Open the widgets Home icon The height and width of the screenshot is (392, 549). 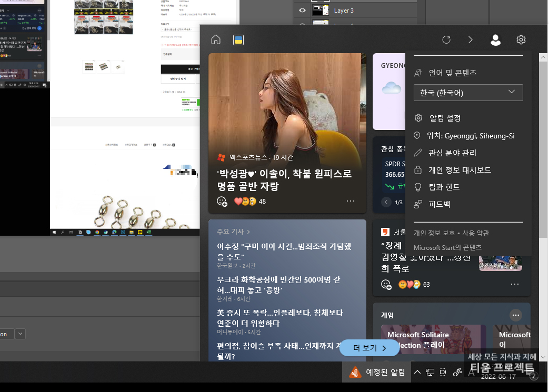(216, 39)
